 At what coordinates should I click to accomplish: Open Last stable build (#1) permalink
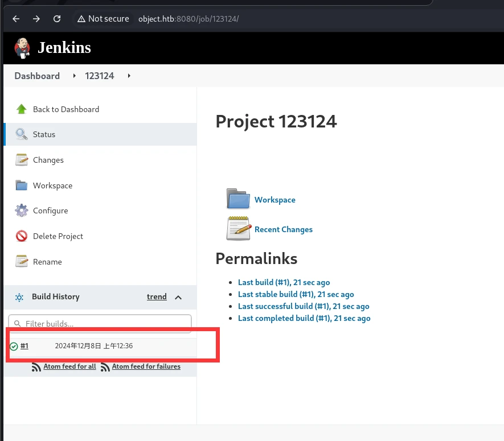pyautogui.click(x=296, y=294)
